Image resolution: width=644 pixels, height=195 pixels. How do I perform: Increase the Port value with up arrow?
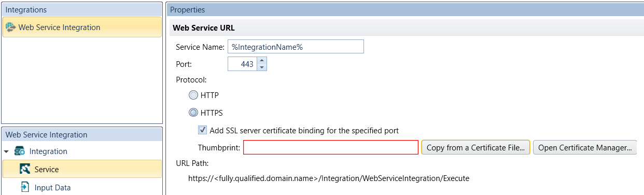pyautogui.click(x=262, y=61)
